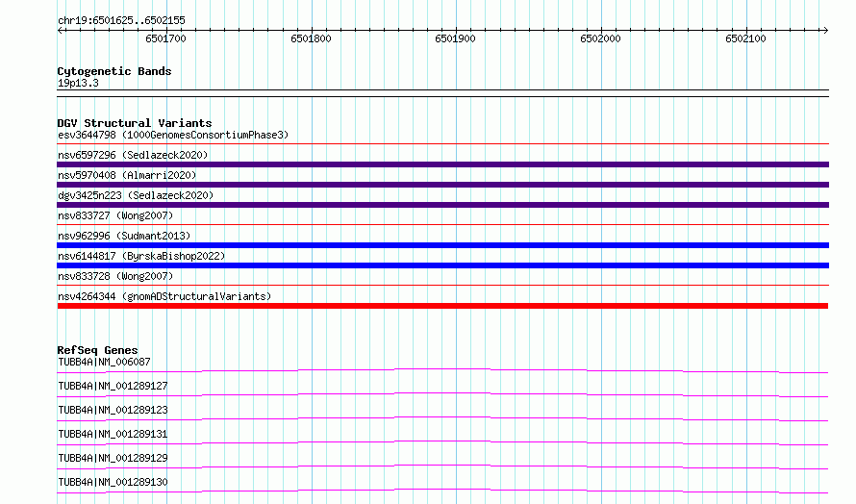This screenshot has height=504, width=856.
Task: Click the thin red line under esv3644798
Action: click(442, 144)
